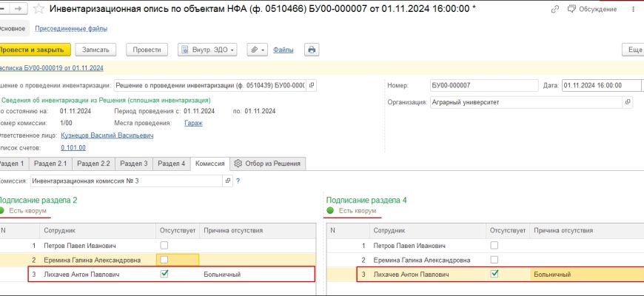644x296 pixels.
Task: Switch to the Раздел 2.1 tab
Action: coord(50,164)
